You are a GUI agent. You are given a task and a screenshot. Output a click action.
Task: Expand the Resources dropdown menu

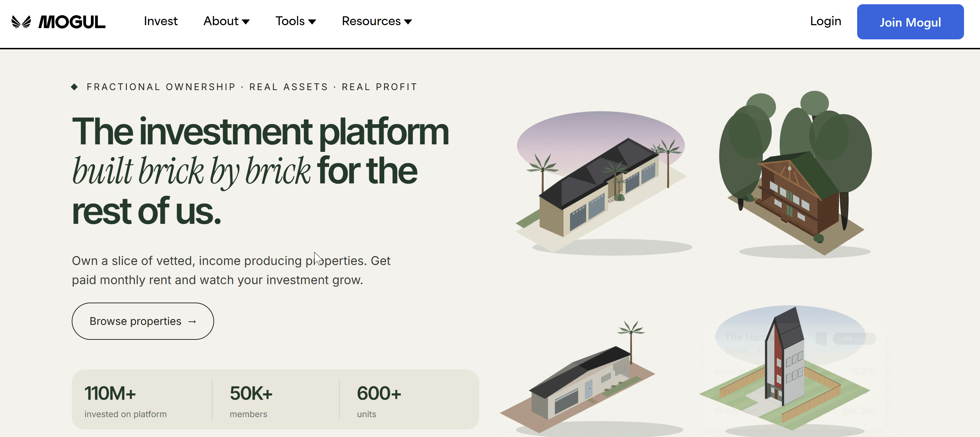pyautogui.click(x=377, y=21)
